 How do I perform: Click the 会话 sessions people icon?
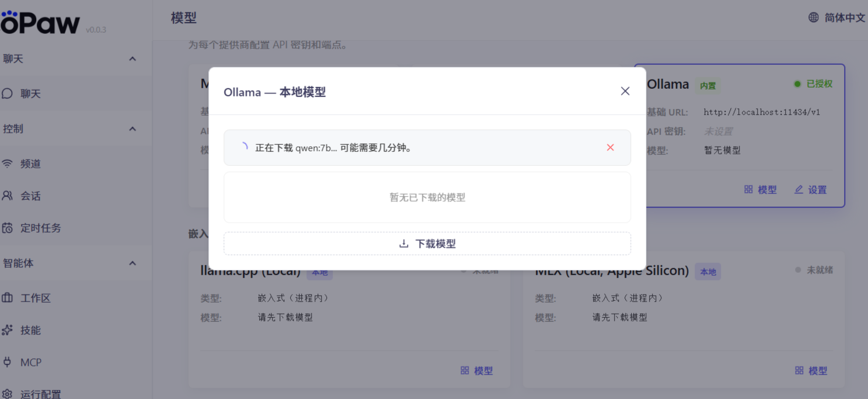coord(8,196)
